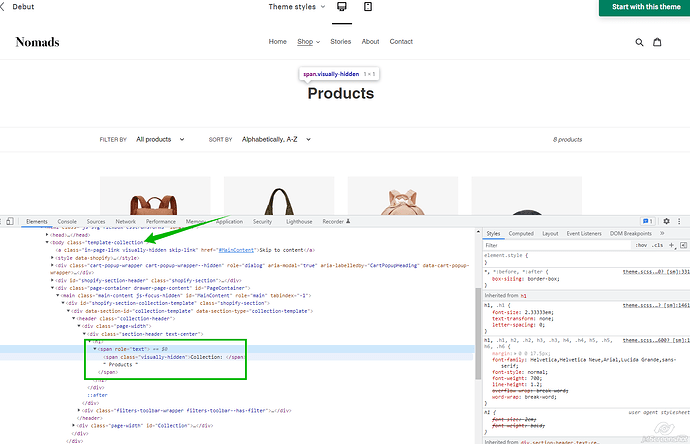The image size is (690, 444).
Task: Open the shopping cart icon
Action: click(658, 42)
